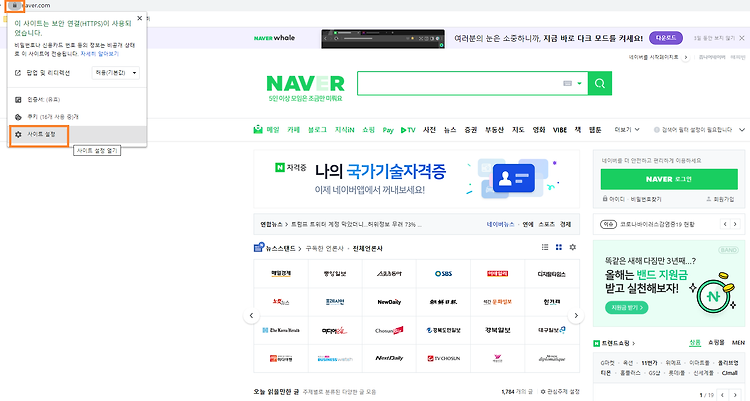The height and width of the screenshot is (401, 750).
Task: Open the NewDaily press logo
Action: 389,302
